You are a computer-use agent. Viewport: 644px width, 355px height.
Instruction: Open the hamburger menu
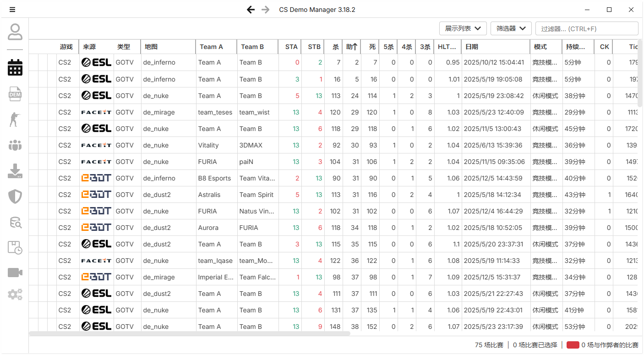point(12,10)
